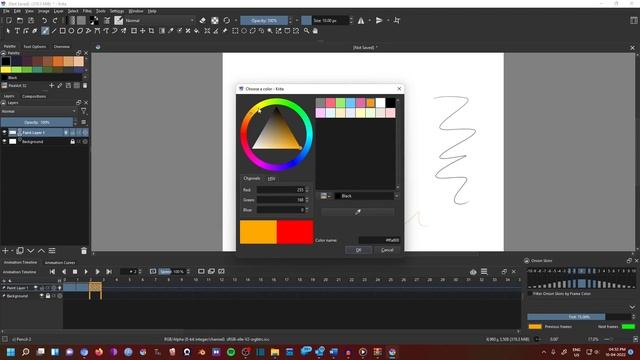Open palette color name Black dropdown in dialog
The image size is (640, 360).
366,196
